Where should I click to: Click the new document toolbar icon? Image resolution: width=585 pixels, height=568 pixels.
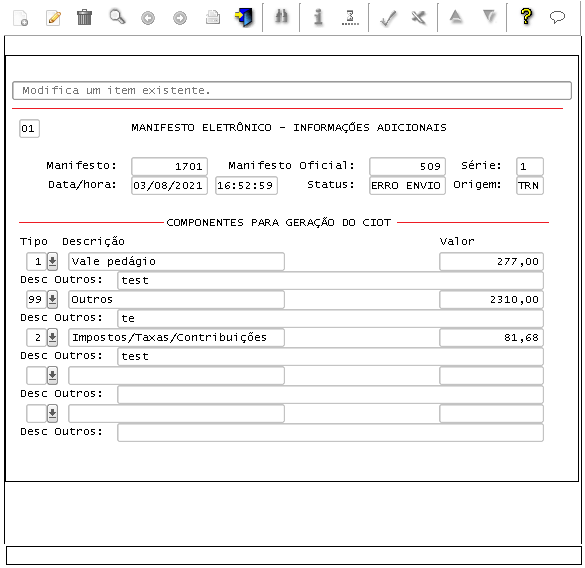pyautogui.click(x=21, y=18)
